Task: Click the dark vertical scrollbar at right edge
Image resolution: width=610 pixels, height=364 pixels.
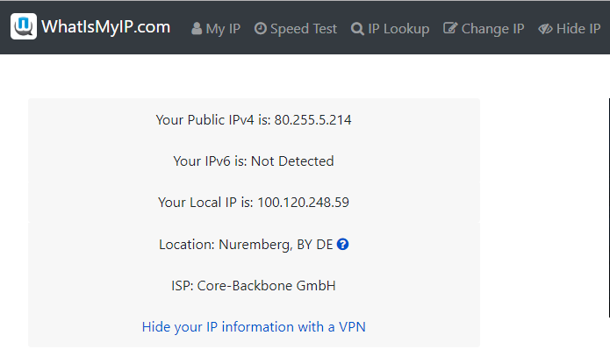Action: [x=609, y=208]
